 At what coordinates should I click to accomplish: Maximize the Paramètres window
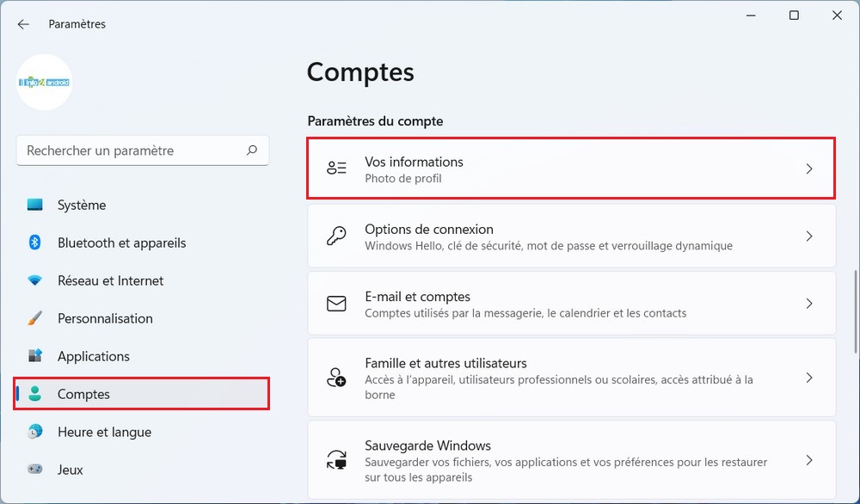click(794, 15)
